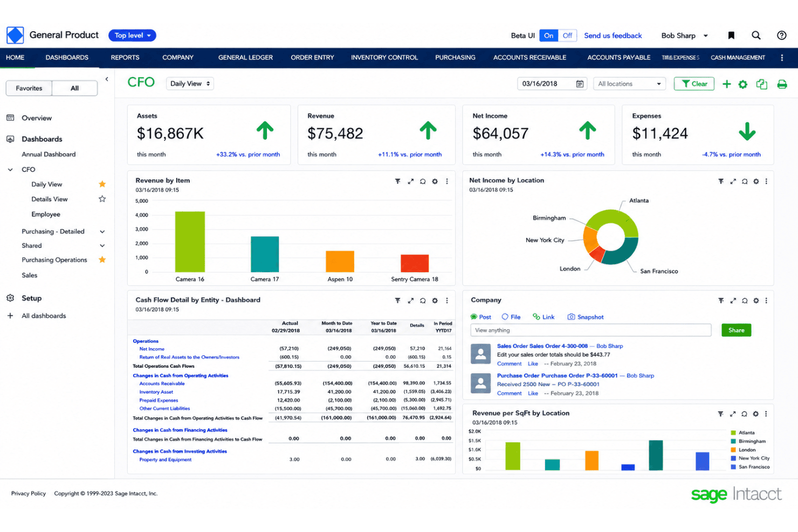Viewport: 798px width, 532px height.
Task: Click the View anything input field
Action: (591, 330)
